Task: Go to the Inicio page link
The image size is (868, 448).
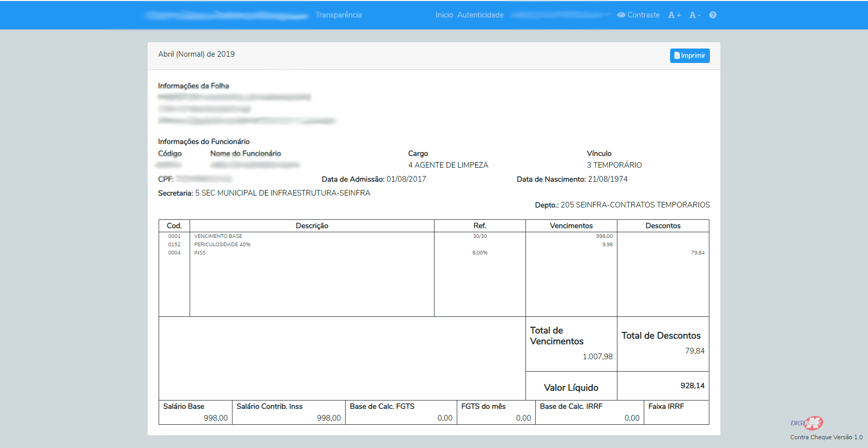Action: pyautogui.click(x=444, y=15)
